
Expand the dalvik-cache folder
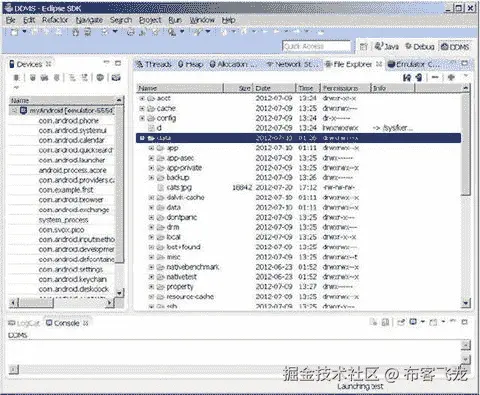(x=151, y=197)
